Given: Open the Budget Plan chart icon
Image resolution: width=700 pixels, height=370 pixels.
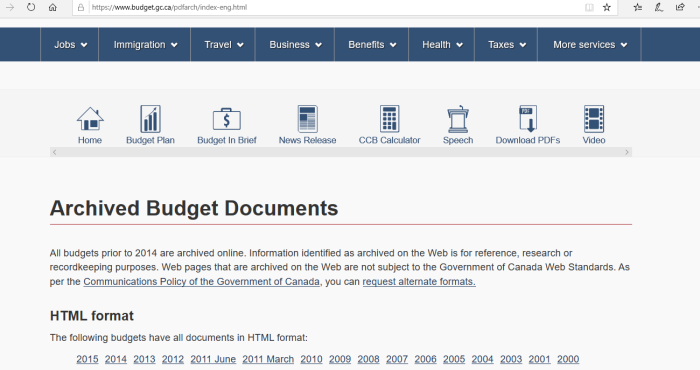Looking at the screenshot, I should click(150, 119).
